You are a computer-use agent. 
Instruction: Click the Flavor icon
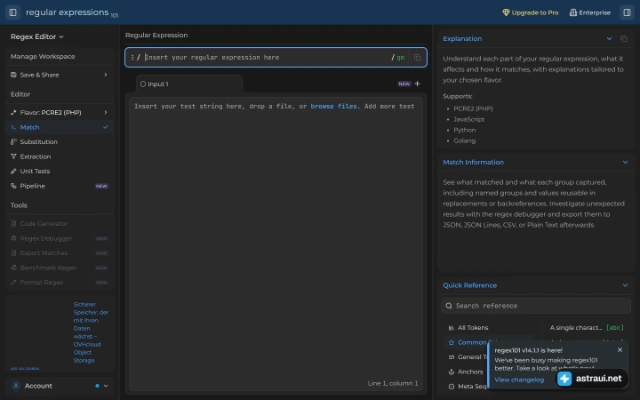coord(13,112)
